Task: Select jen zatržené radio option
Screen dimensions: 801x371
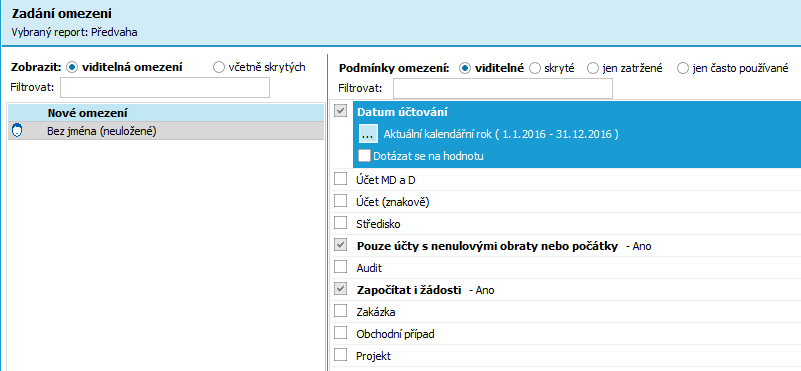Action: tap(593, 68)
